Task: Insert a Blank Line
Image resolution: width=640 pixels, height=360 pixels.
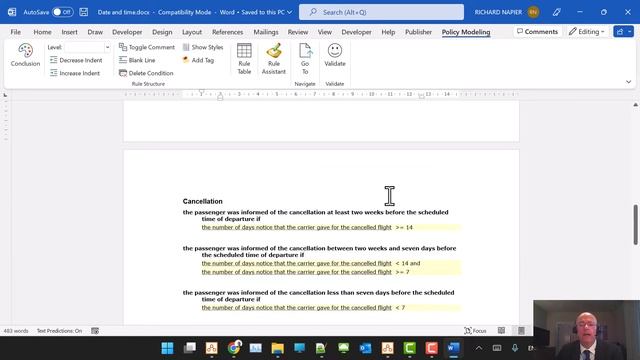Action: [137, 60]
